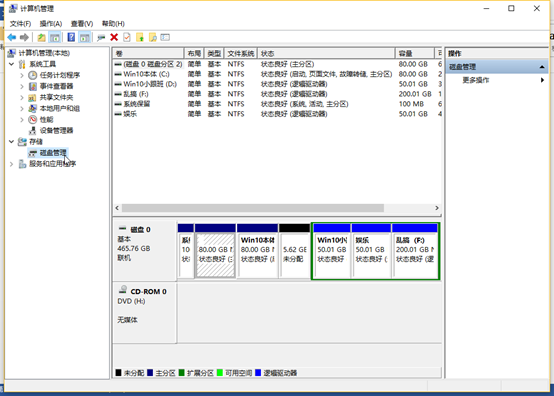Select the 服务和应用程序 icon in tree
Screen dimensions: 554x396
22,164
